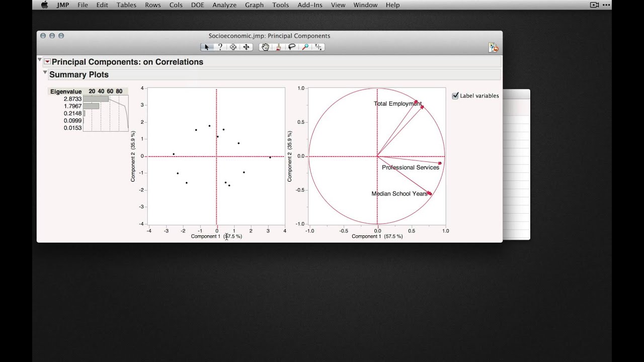644x362 pixels.
Task: Click the loading plot Component 1 (57.5 %) axis label
Action: pos(377,236)
